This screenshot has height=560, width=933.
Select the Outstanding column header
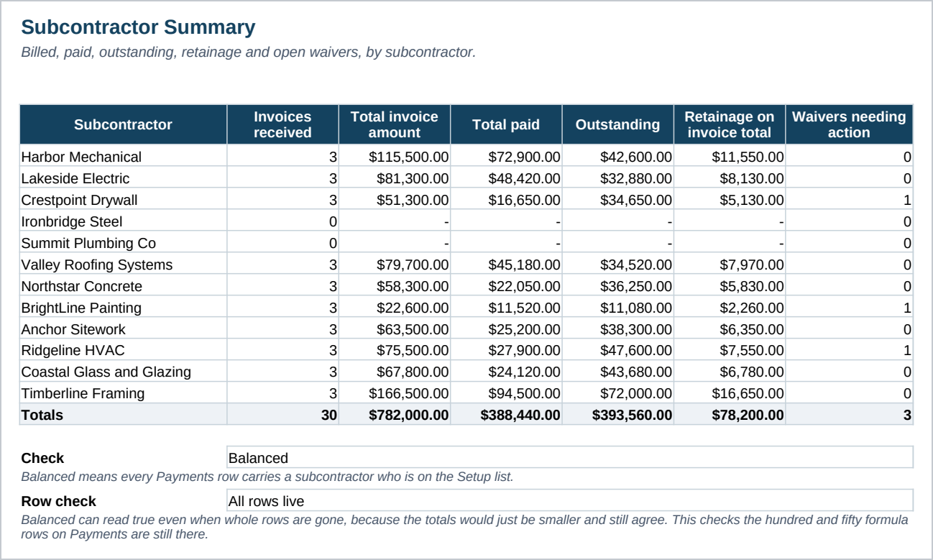pos(618,124)
